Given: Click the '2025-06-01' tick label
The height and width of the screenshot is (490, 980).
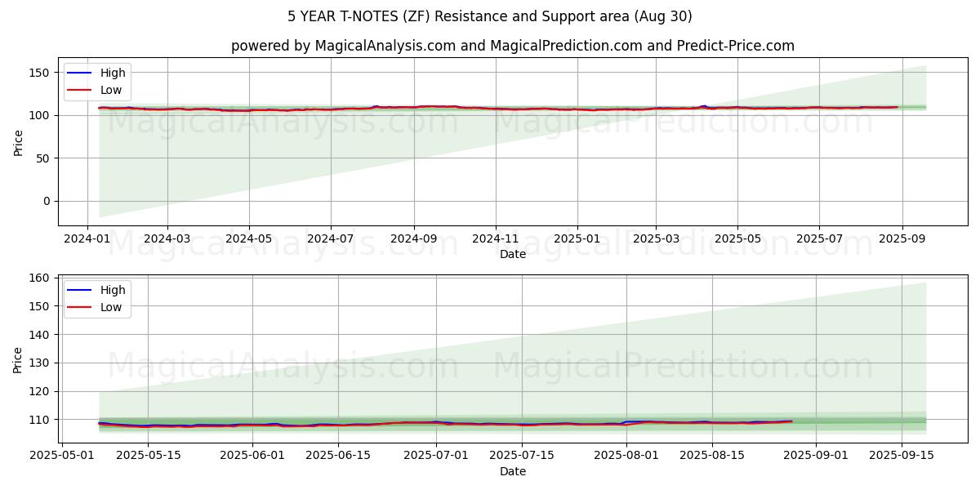Looking at the screenshot, I should pyautogui.click(x=252, y=455).
